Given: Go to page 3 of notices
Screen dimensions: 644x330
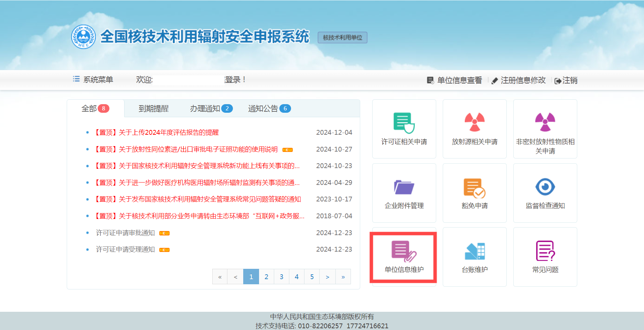Looking at the screenshot, I should click(x=281, y=277).
